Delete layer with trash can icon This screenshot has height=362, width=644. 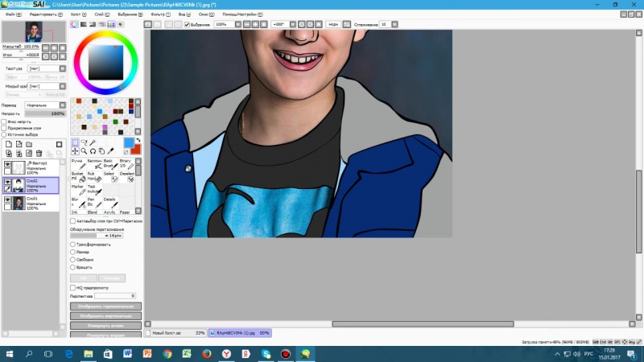click(x=39, y=153)
